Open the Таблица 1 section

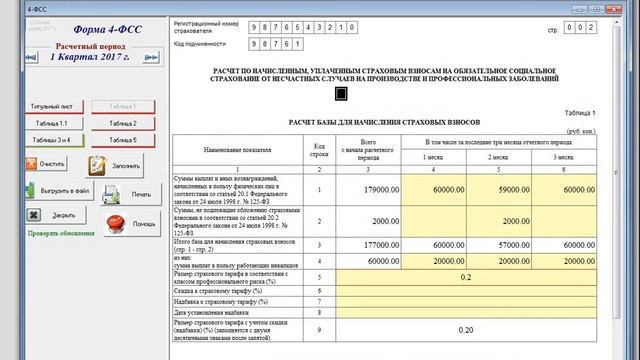123,107
